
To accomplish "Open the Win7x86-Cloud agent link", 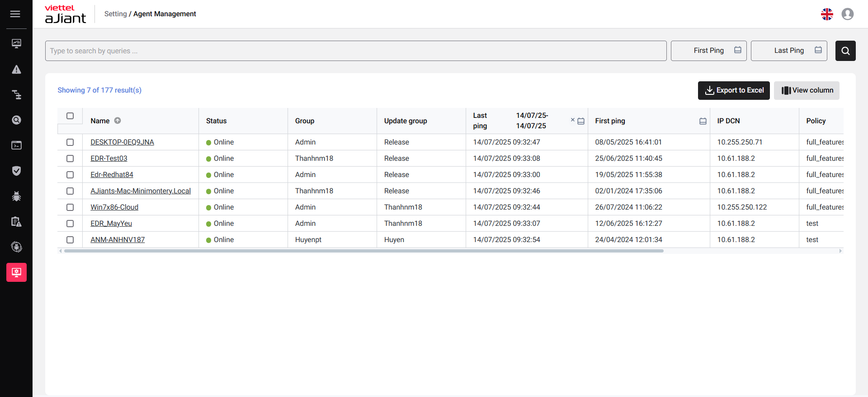I will tap(114, 207).
